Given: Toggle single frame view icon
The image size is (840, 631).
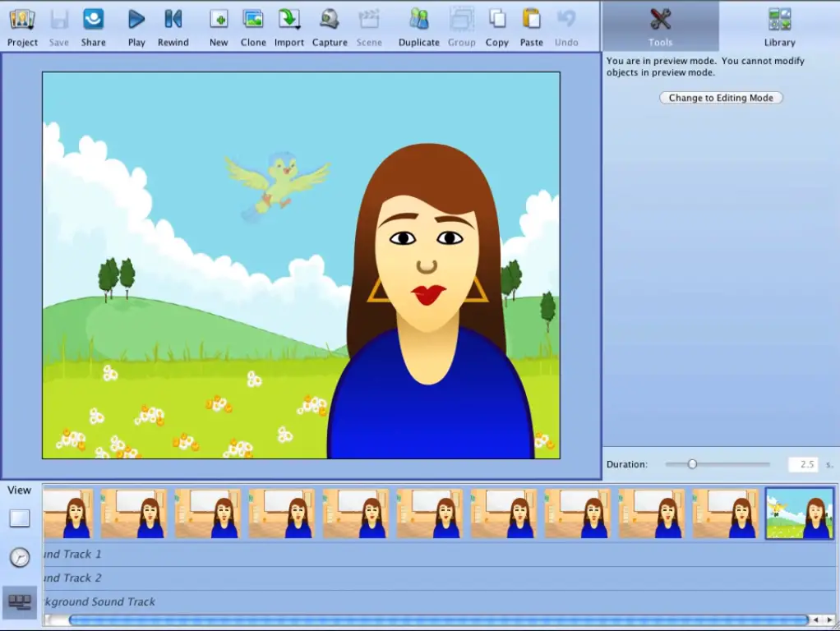Looking at the screenshot, I should click(20, 518).
